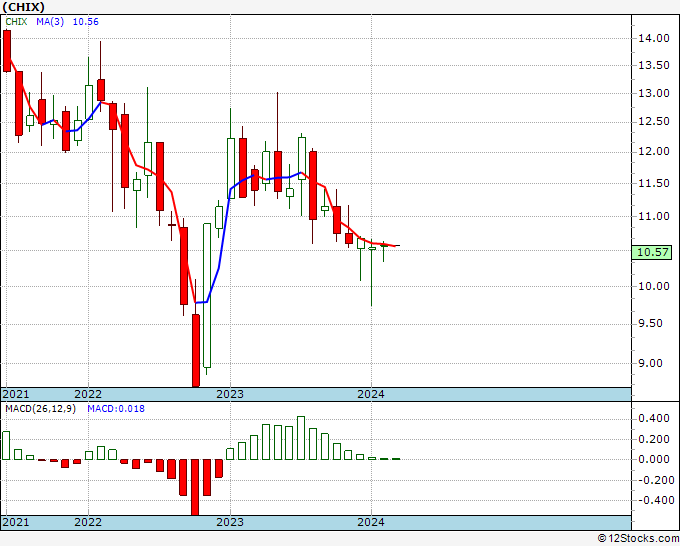The height and width of the screenshot is (546, 680).
Task: Click the large green candle rising from 9.00
Action: point(207,296)
